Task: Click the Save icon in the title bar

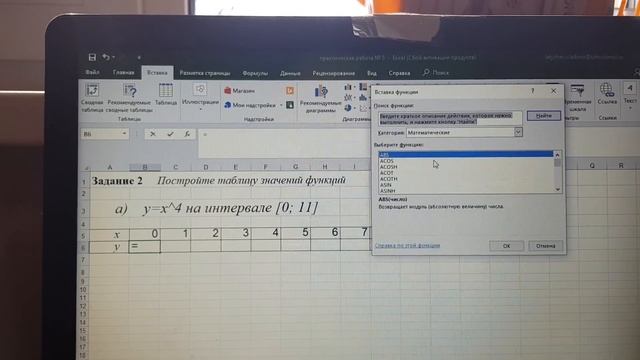Action: pyautogui.click(x=92, y=57)
